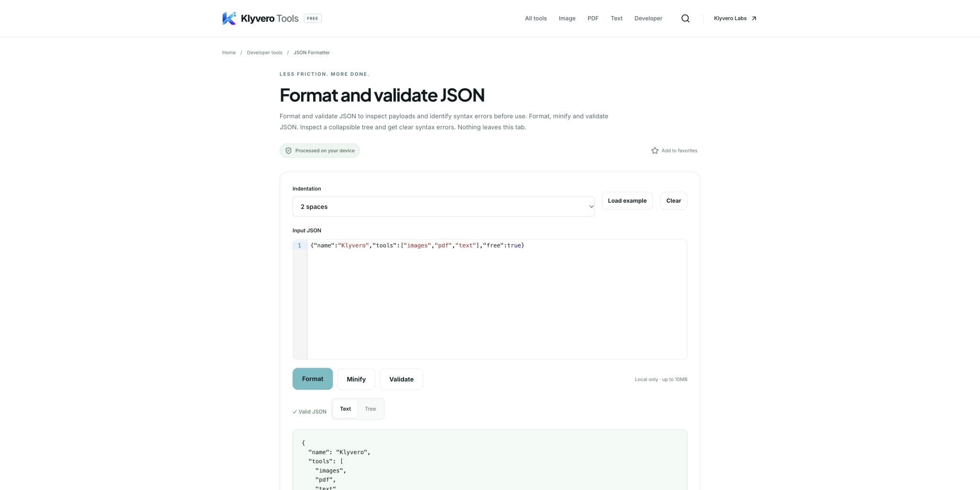Open the Developer tools nav item
This screenshot has width=980, height=490.
point(648,18)
